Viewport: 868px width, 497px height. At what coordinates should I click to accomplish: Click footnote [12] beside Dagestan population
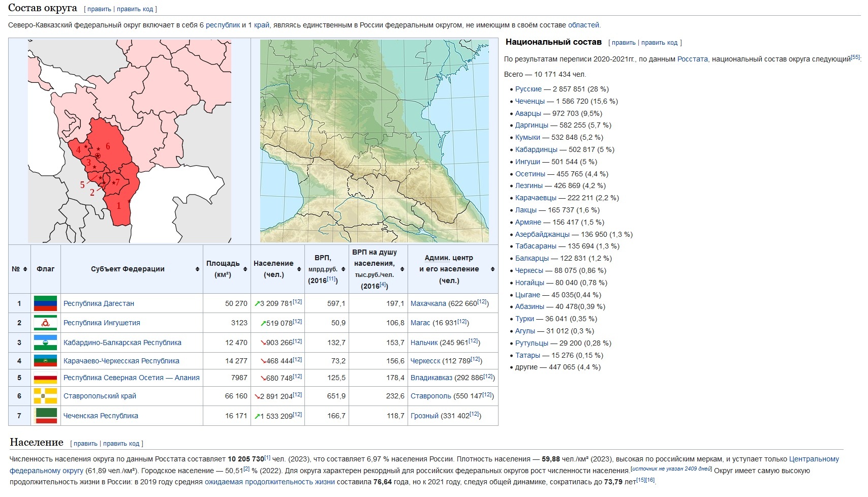297,301
